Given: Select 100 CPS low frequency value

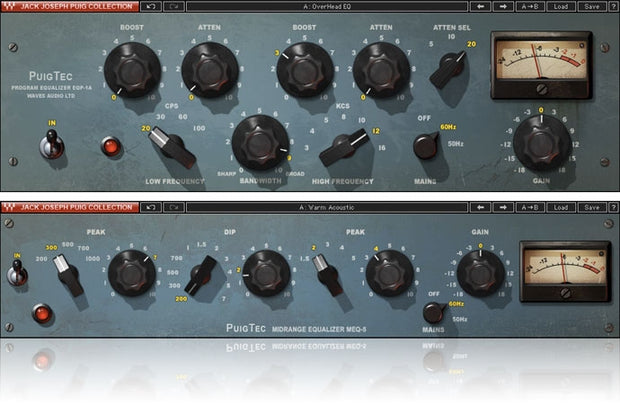Looking at the screenshot, I should coord(199,128).
